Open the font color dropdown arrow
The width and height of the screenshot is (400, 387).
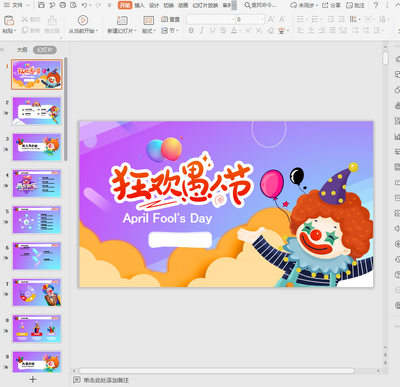point(240,31)
